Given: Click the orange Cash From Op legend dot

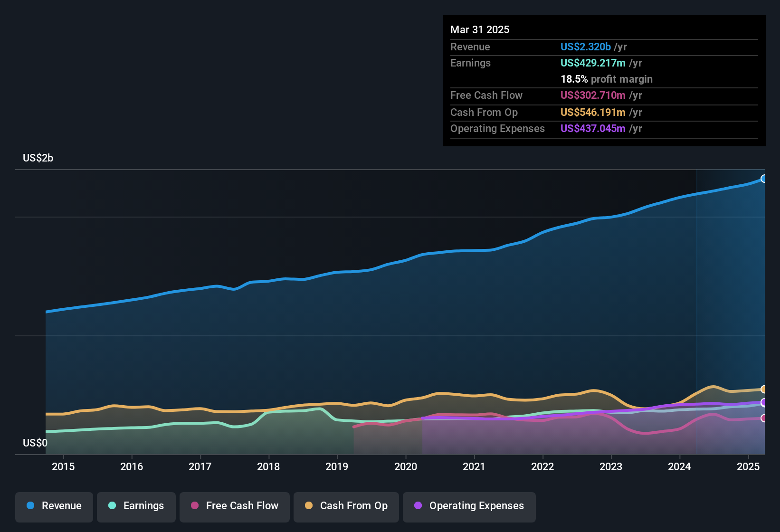Looking at the screenshot, I should (309, 505).
